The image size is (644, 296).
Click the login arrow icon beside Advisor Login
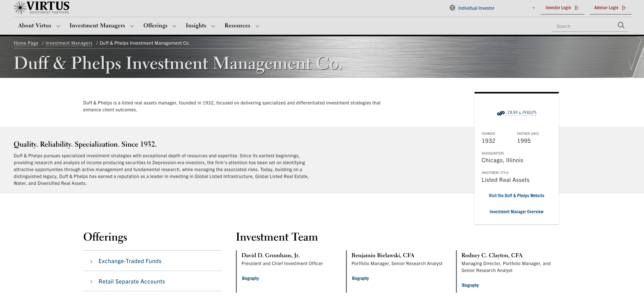[624, 8]
